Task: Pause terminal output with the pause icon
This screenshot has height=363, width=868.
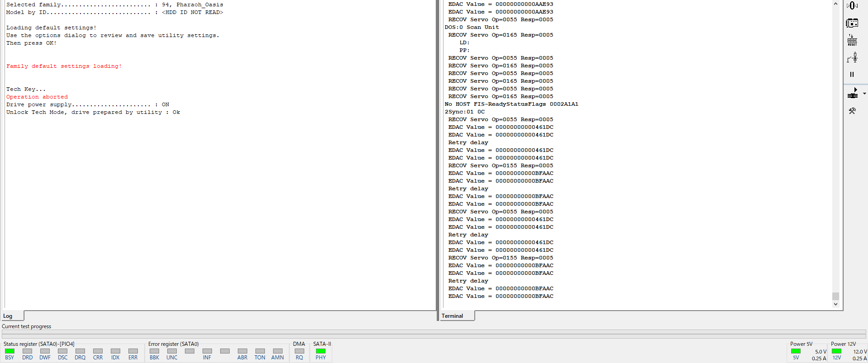Action: click(x=852, y=75)
